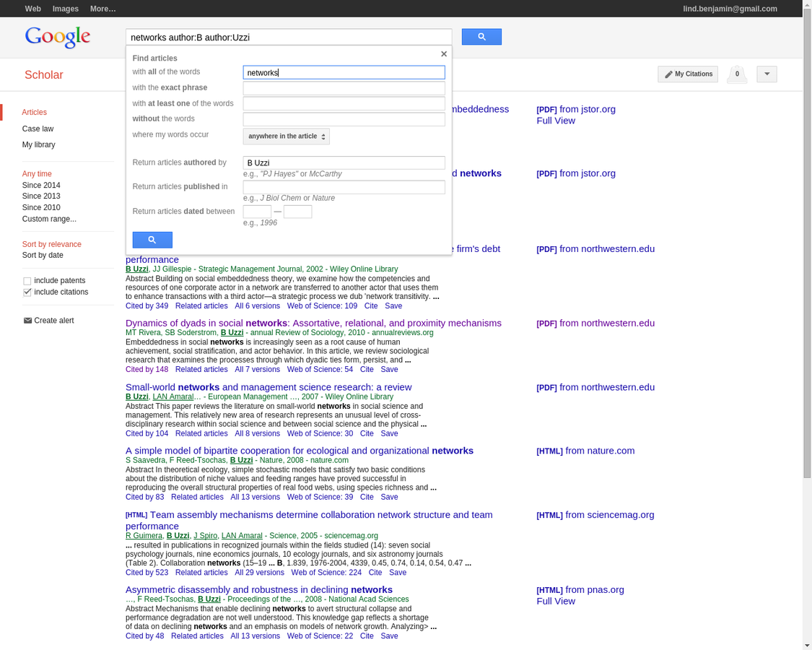Save the Small-world networks result
The width and height of the screenshot is (812, 650).
389,433
